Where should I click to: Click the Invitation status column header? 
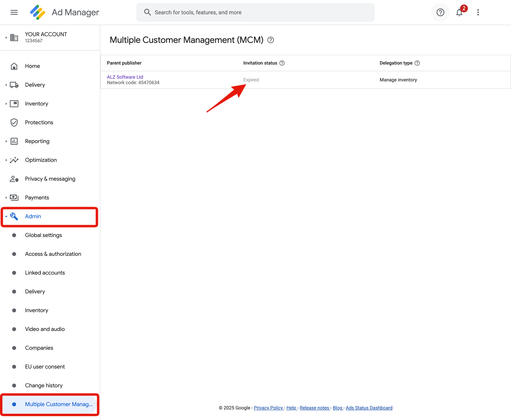260,63
